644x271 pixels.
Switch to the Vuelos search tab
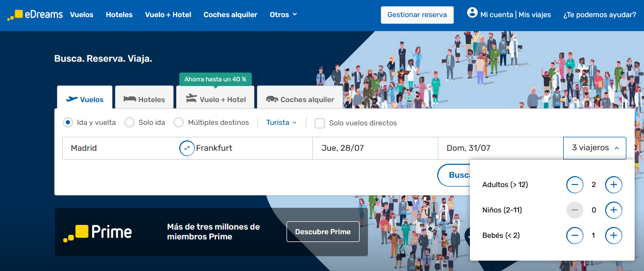click(x=84, y=97)
